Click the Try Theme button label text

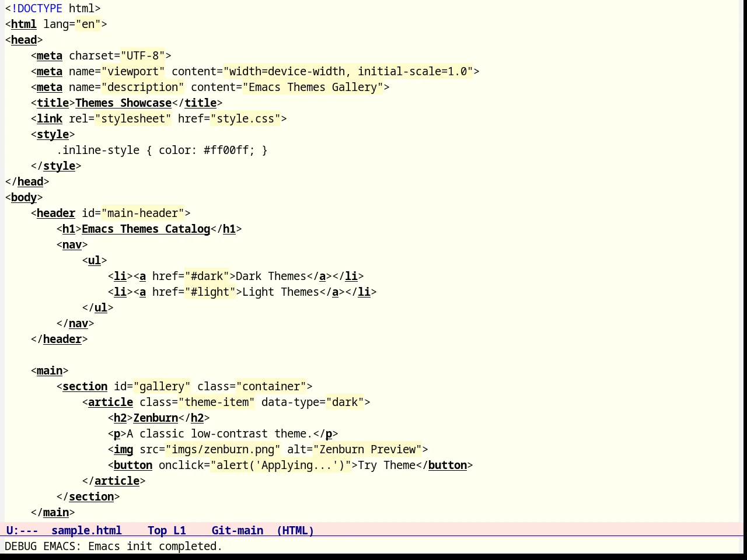[x=387, y=465]
